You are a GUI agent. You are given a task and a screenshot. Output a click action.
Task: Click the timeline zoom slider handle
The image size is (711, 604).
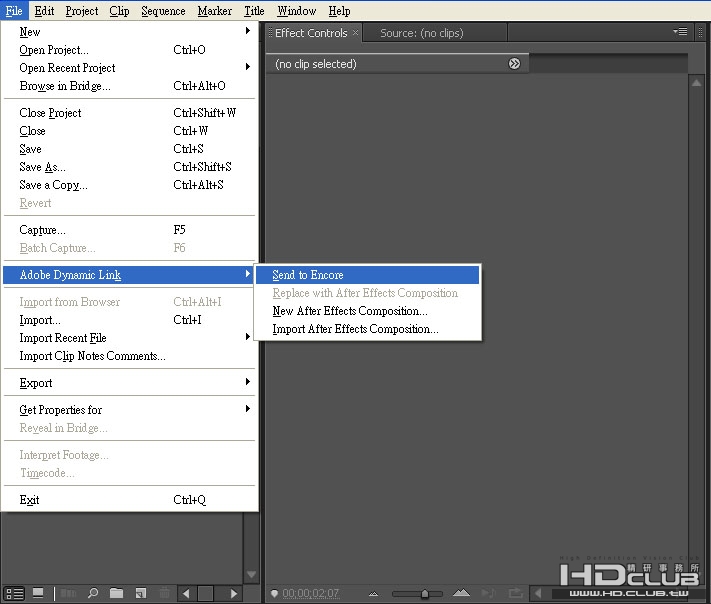click(x=424, y=593)
